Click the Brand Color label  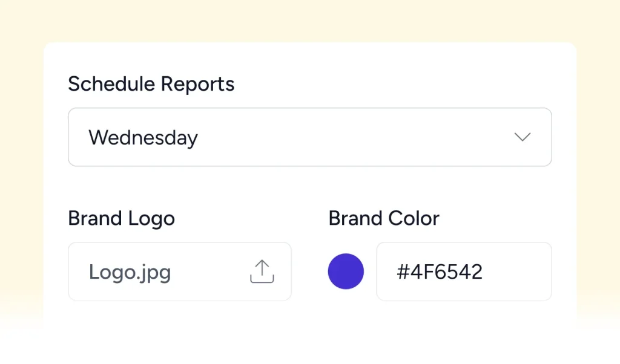[384, 218]
